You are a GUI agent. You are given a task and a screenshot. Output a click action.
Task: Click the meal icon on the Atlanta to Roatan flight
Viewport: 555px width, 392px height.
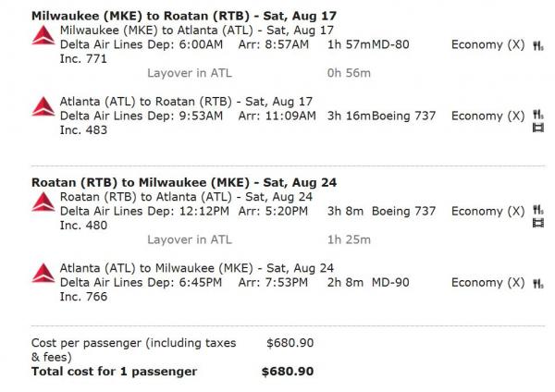tap(538, 116)
